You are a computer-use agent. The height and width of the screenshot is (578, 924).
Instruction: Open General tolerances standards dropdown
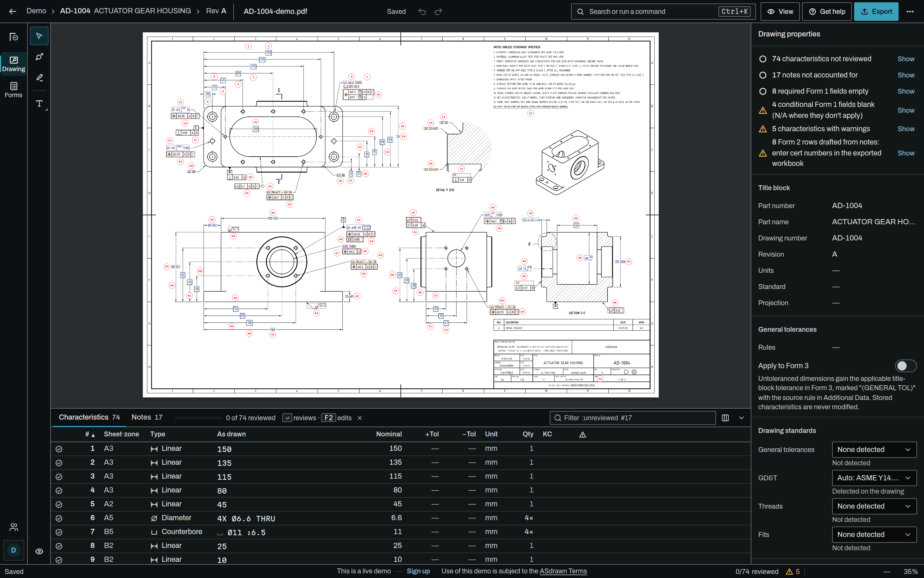(874, 450)
